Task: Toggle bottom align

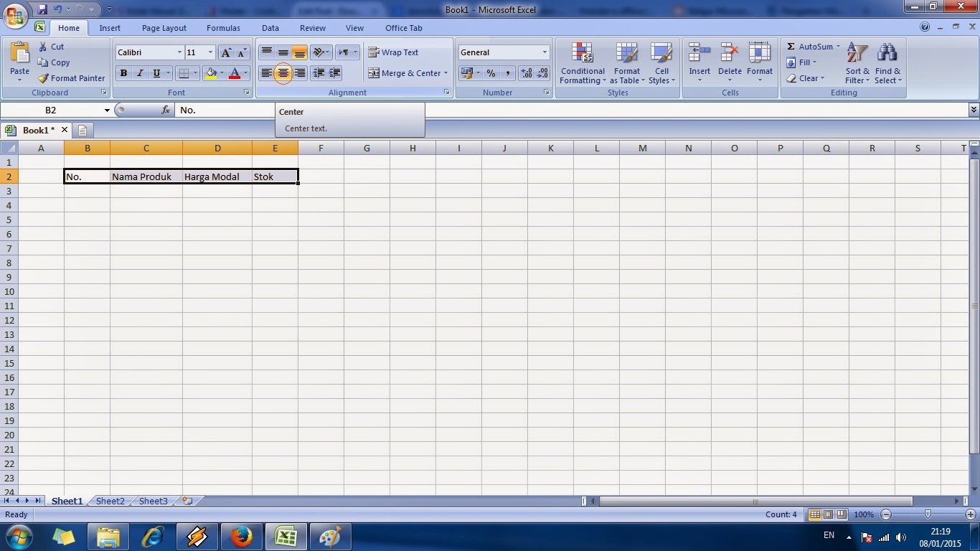Action: coord(300,52)
